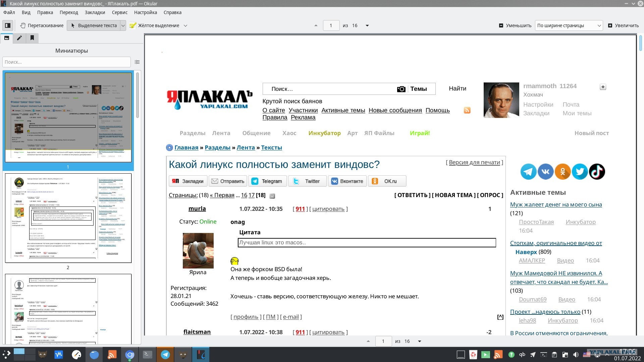
Task: Click the Найти search button
Action: coord(458,88)
